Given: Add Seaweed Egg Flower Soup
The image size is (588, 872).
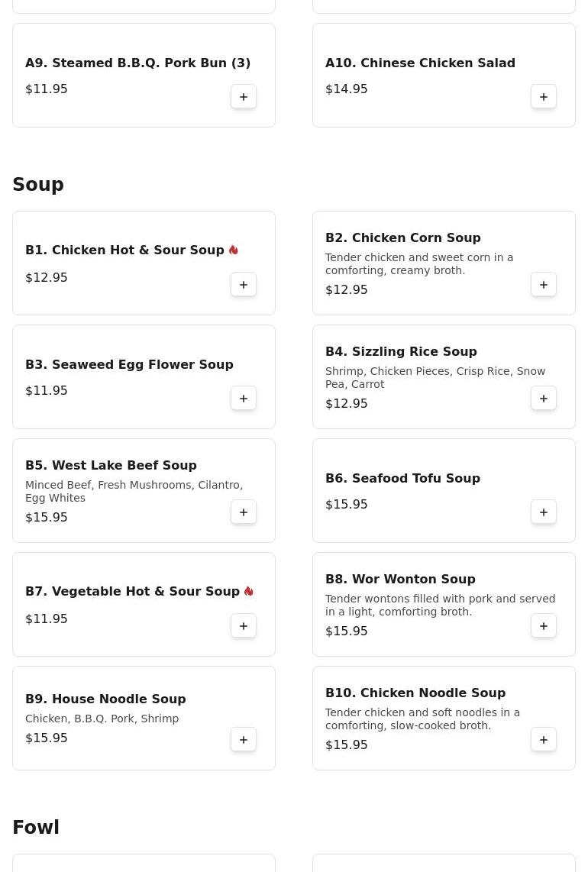Looking at the screenshot, I should pos(244,399).
